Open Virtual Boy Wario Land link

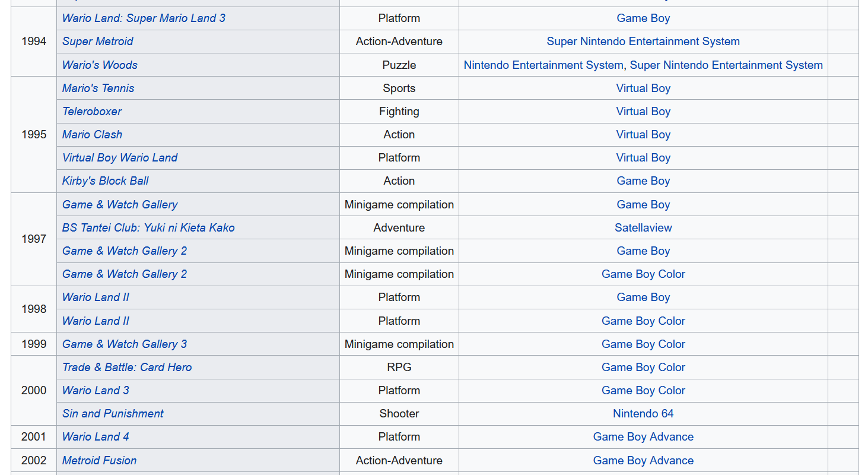(120, 158)
